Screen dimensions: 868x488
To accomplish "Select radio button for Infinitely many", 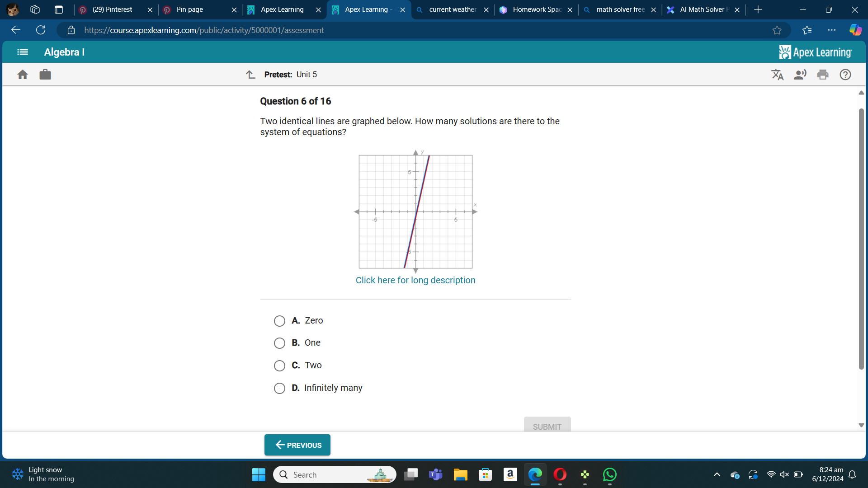I will [279, 388].
